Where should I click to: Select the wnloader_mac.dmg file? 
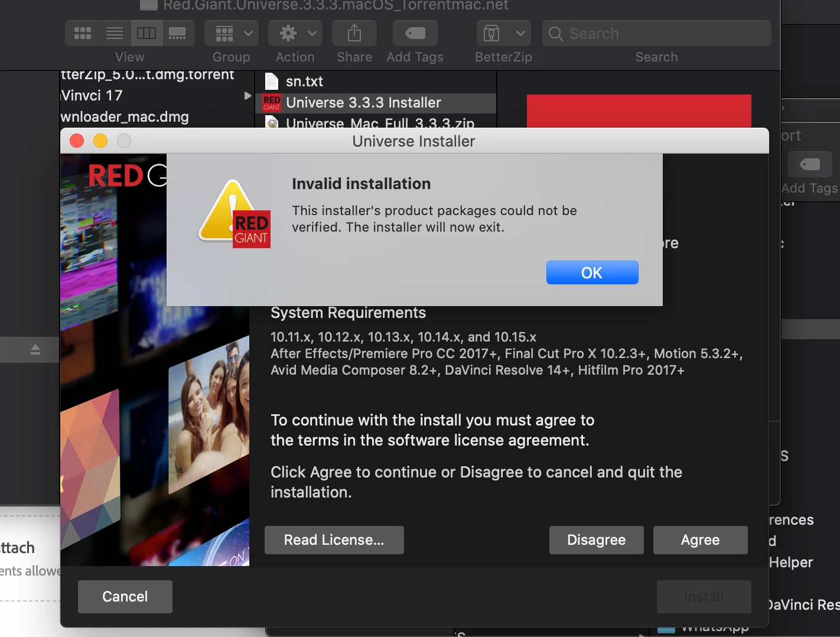[x=157, y=117]
